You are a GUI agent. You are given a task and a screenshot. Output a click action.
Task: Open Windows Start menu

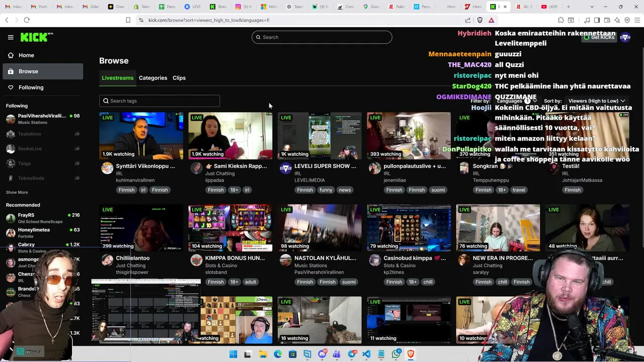(x=233, y=354)
